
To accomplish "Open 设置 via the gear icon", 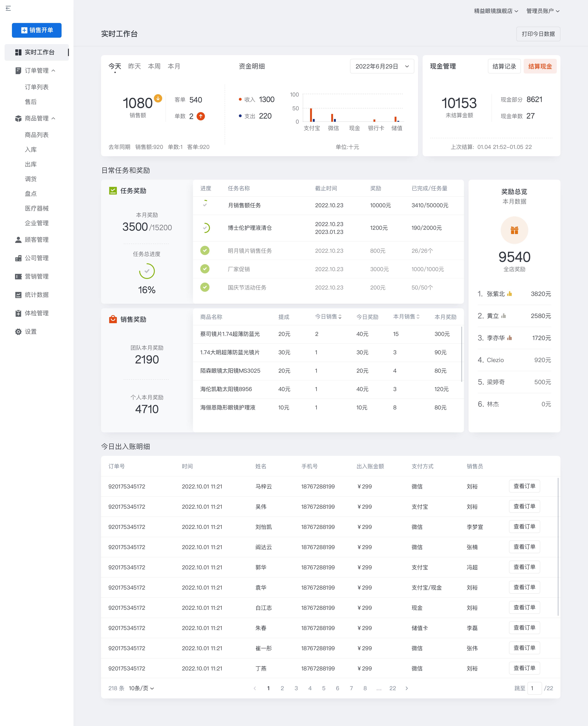I will tap(18, 332).
